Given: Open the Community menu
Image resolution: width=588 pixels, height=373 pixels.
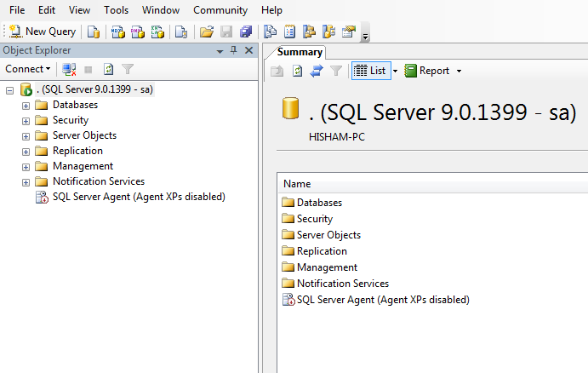Looking at the screenshot, I should [220, 10].
